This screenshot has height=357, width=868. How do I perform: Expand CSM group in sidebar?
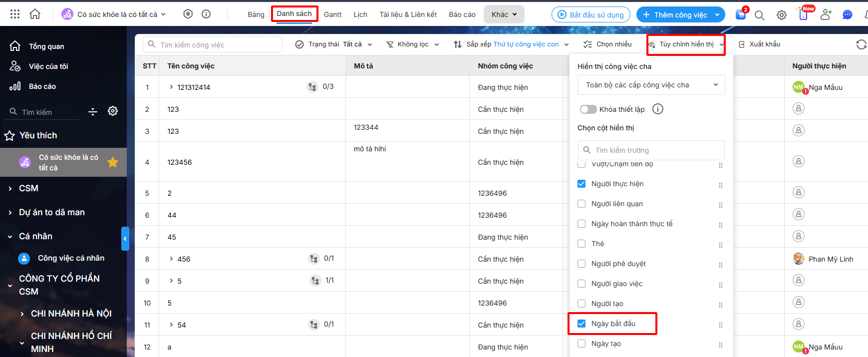point(10,188)
